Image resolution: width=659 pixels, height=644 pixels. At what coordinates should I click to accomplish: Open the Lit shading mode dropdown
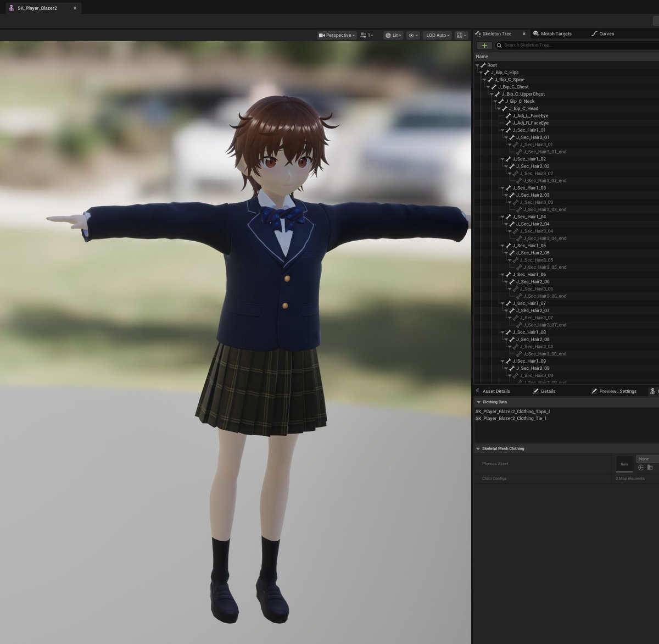(393, 35)
